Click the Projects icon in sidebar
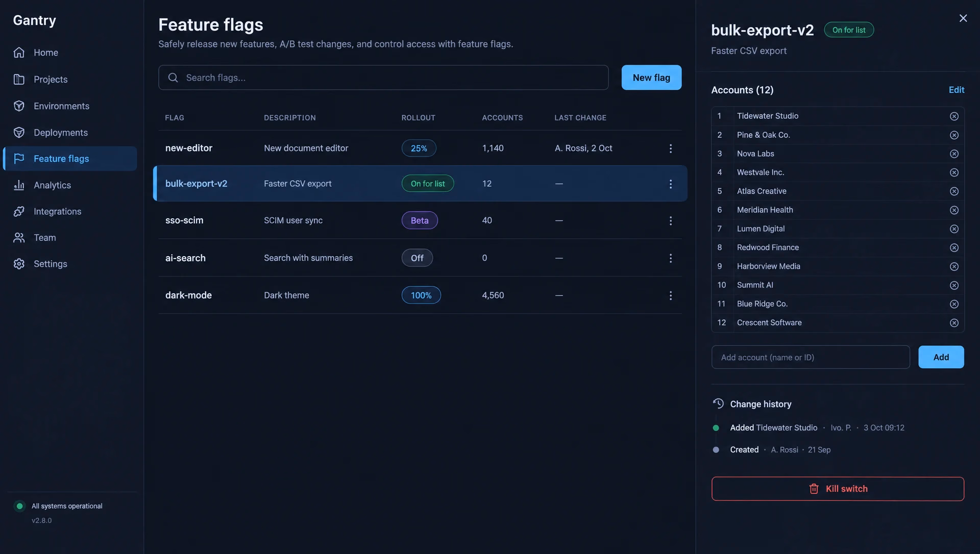The height and width of the screenshot is (554, 980). (19, 79)
